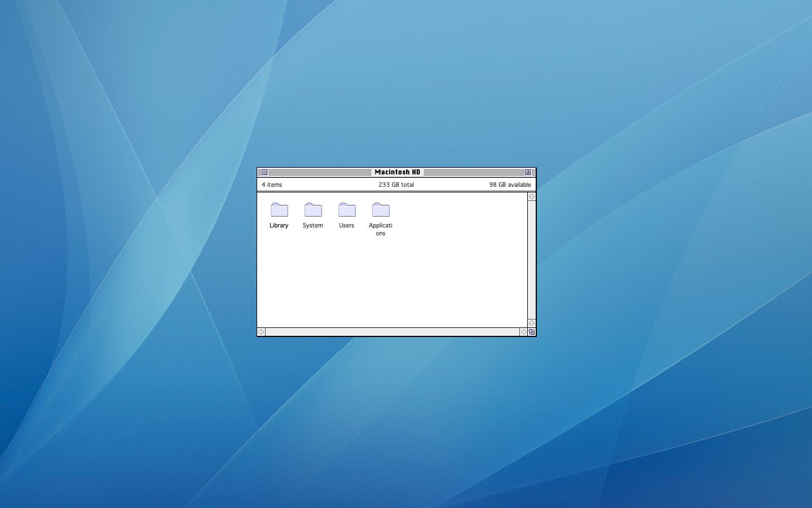
Task: Click the 'System' folder name label
Action: pos(313,225)
